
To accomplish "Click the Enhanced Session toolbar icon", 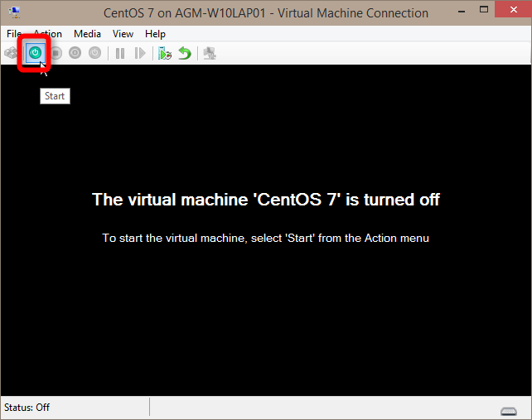I will tap(210, 53).
